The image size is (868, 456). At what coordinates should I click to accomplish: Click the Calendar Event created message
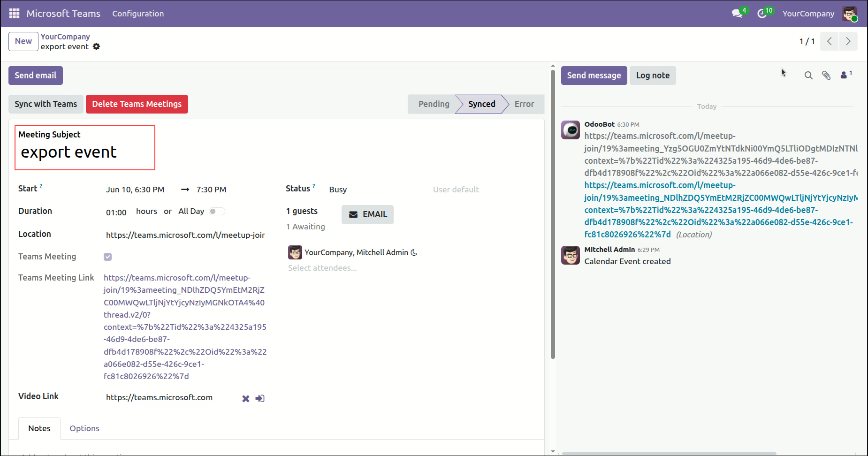(627, 261)
